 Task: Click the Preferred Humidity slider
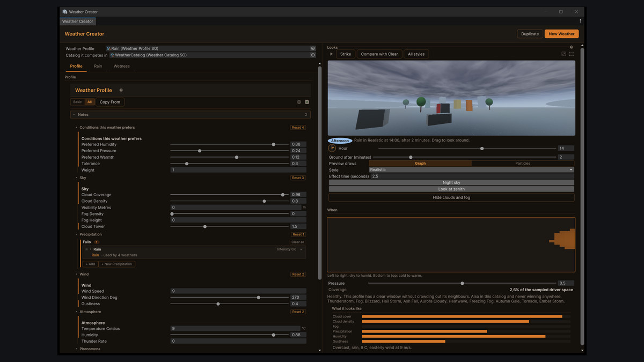coord(230,144)
